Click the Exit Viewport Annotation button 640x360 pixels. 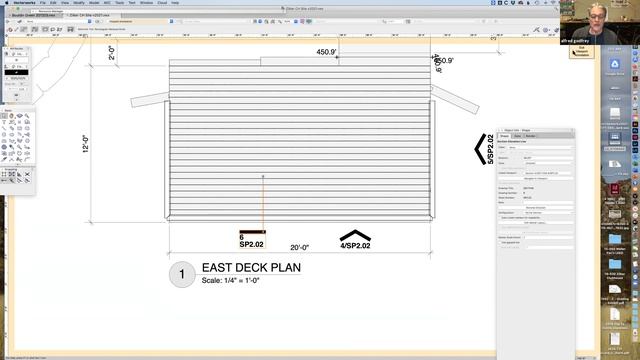tap(582, 51)
